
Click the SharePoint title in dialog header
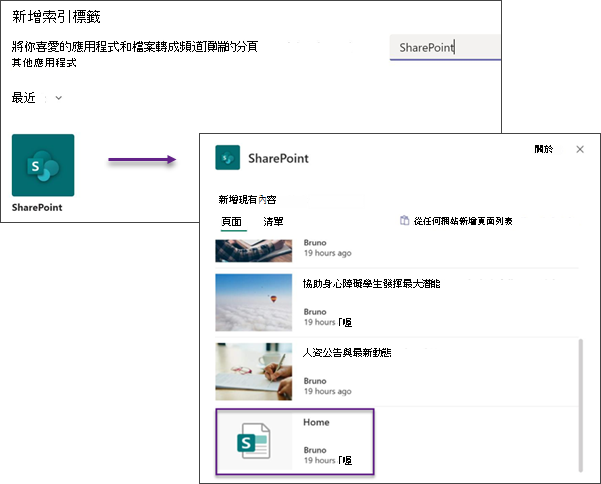tap(278, 158)
